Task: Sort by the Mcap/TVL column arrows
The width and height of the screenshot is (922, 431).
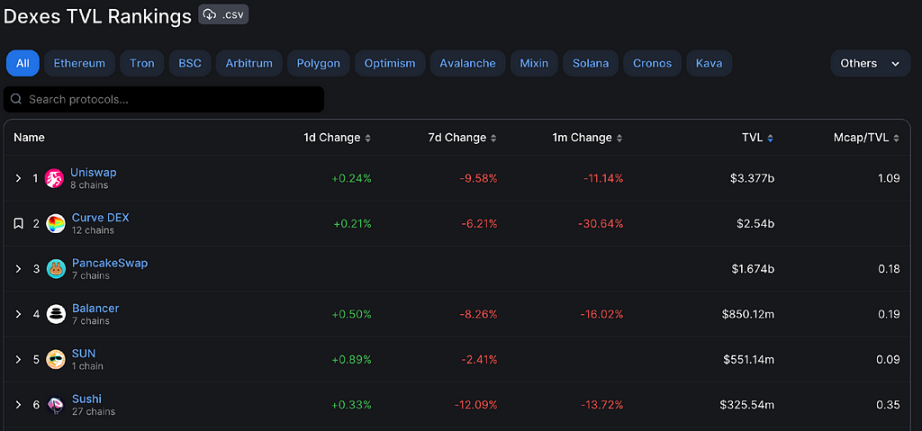Action: click(x=896, y=138)
